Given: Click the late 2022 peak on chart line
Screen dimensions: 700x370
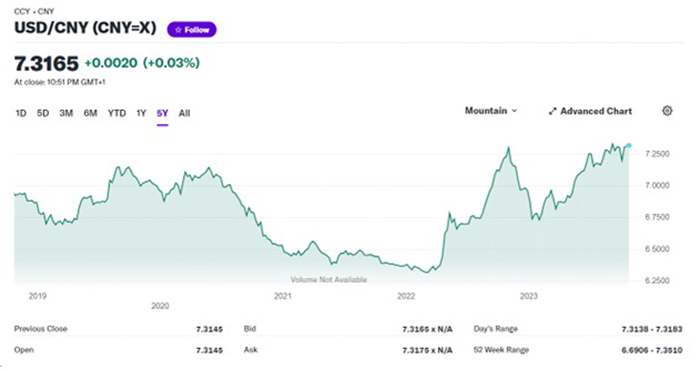Looking at the screenshot, I should click(x=508, y=148).
